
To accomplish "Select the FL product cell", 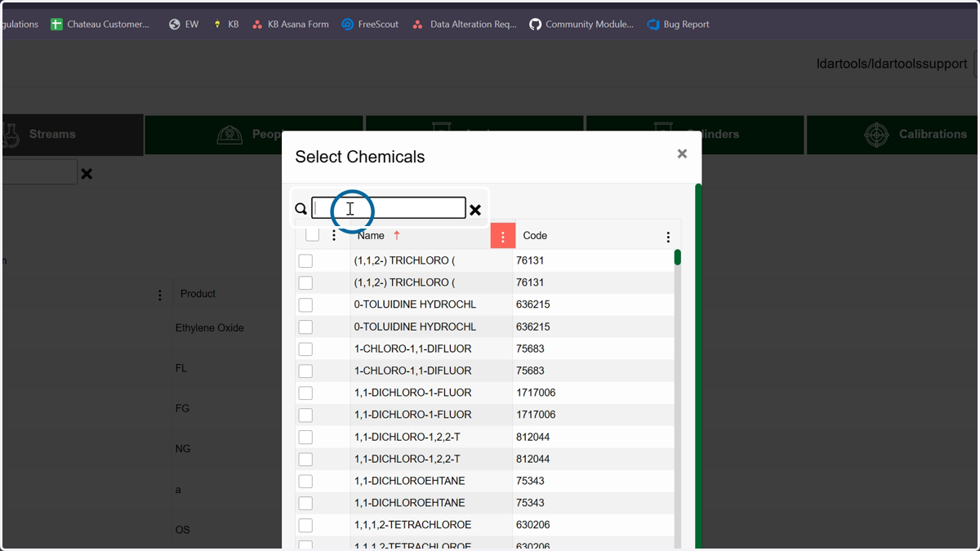I will pos(181,368).
